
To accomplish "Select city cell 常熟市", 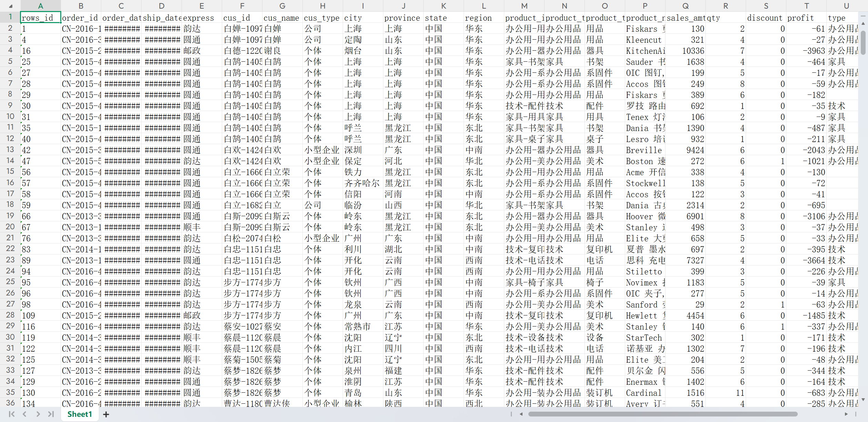I will click(x=363, y=326).
